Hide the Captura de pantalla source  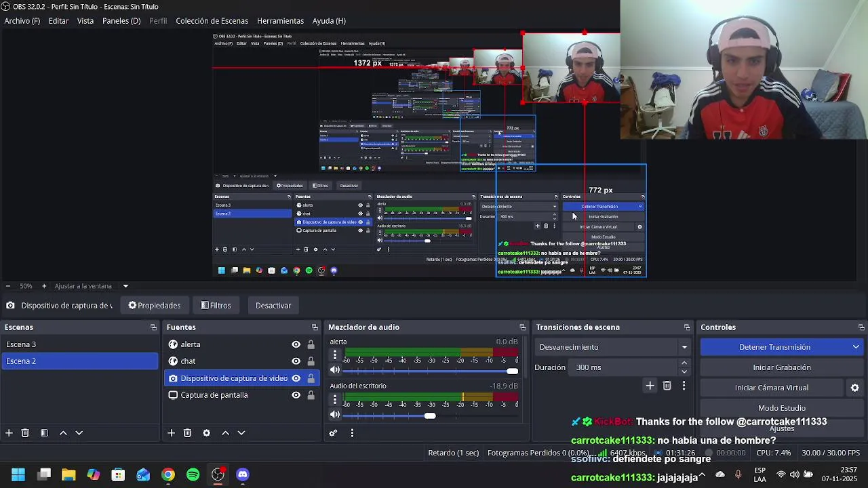(x=296, y=395)
